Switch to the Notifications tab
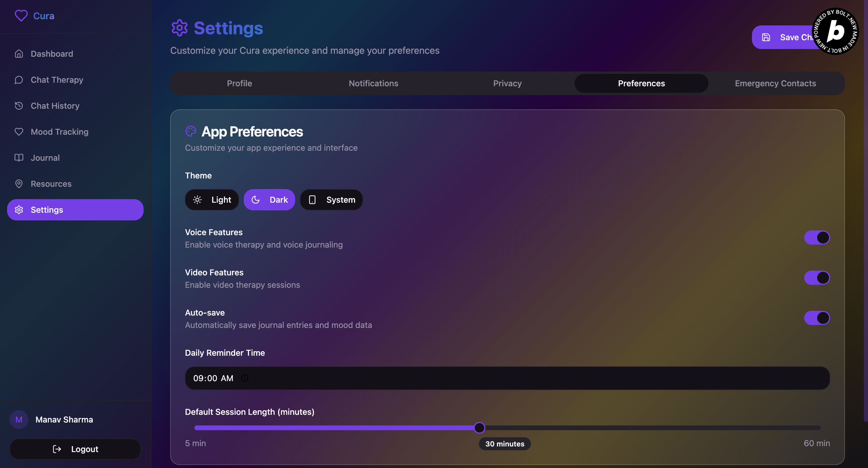Viewport: 868px width, 468px height. click(373, 83)
